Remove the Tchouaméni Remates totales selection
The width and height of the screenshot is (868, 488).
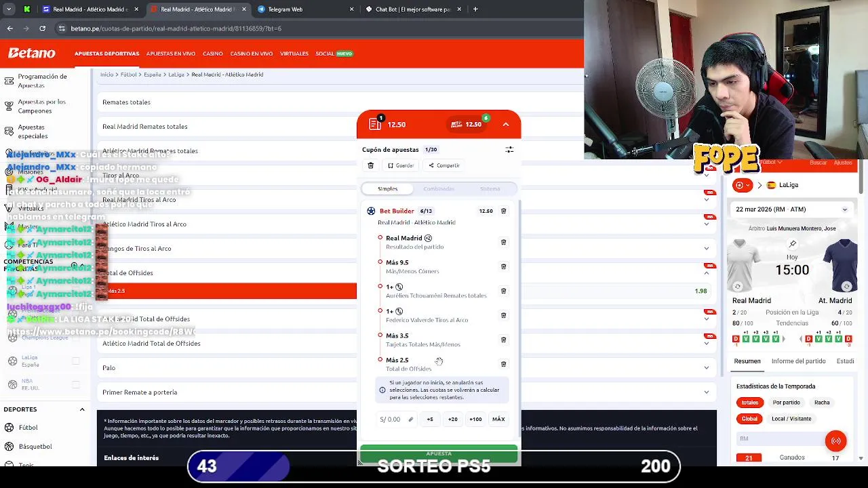click(503, 291)
